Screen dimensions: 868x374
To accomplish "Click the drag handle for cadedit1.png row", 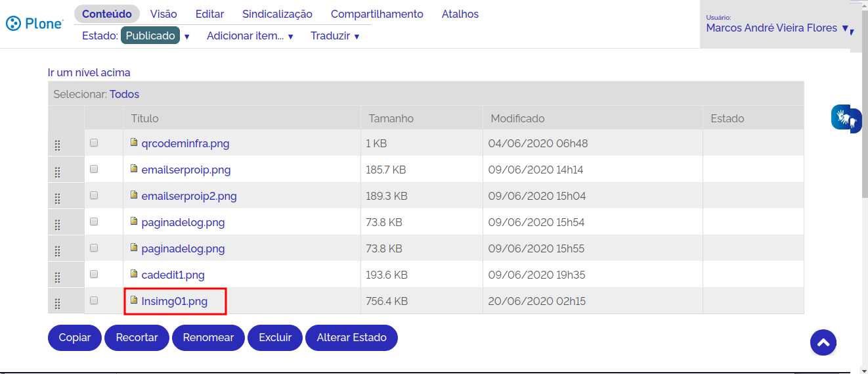I will [x=57, y=277].
